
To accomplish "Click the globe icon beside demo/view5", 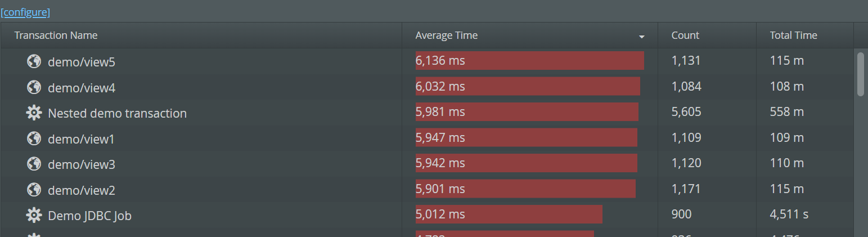I will (x=34, y=61).
